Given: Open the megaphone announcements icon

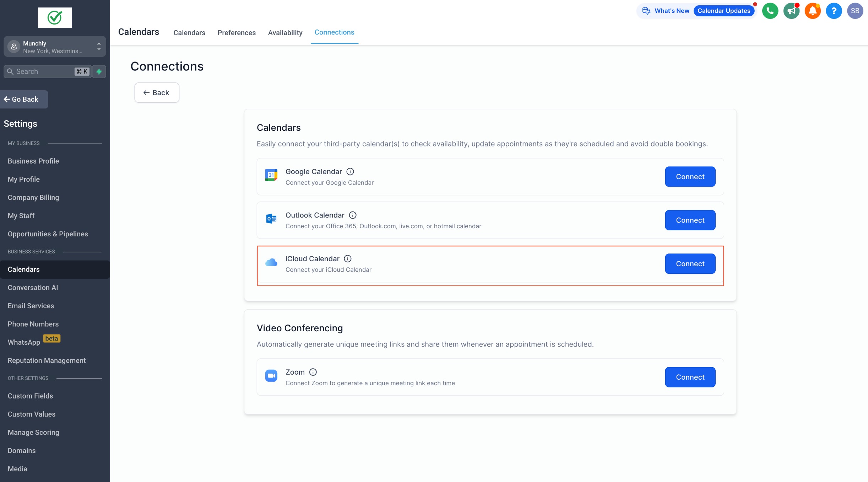Looking at the screenshot, I should tap(791, 11).
